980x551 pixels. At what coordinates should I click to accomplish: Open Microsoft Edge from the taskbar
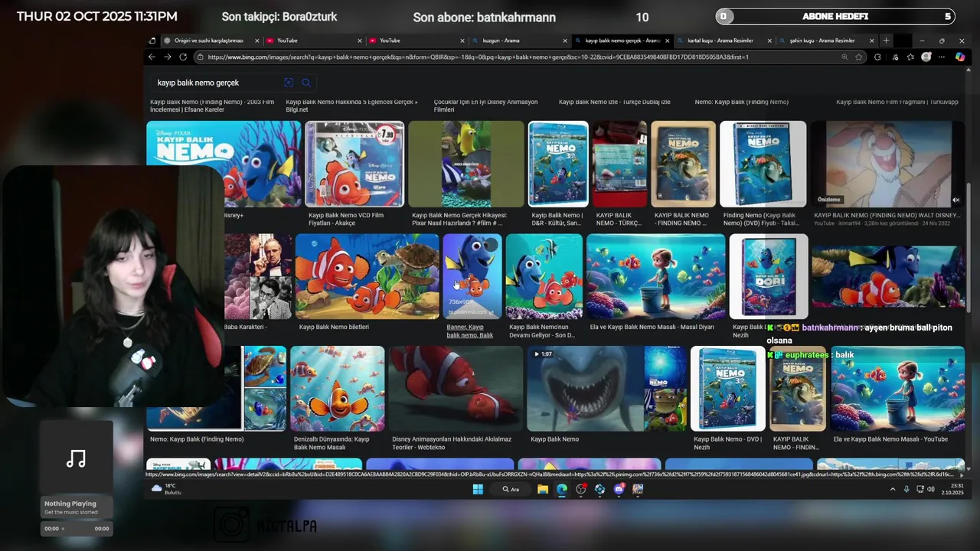(x=562, y=489)
